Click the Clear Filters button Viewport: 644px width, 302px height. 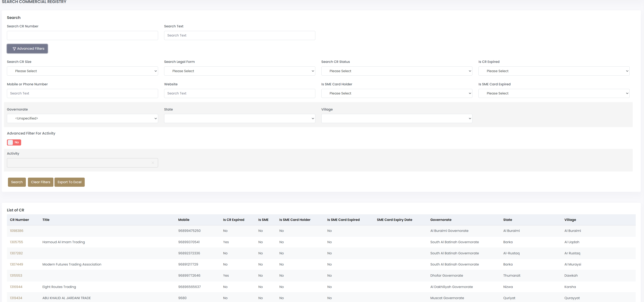tap(41, 182)
